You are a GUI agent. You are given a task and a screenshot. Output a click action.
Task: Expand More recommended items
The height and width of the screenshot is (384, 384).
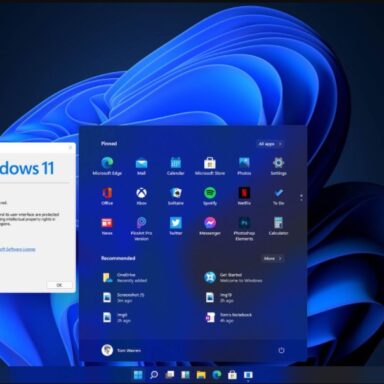(x=273, y=258)
